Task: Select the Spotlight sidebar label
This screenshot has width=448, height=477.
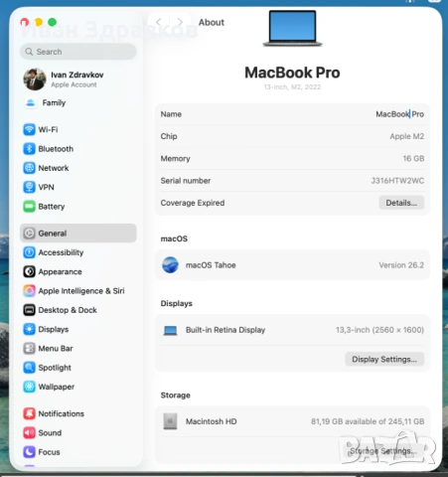Action: pos(55,368)
